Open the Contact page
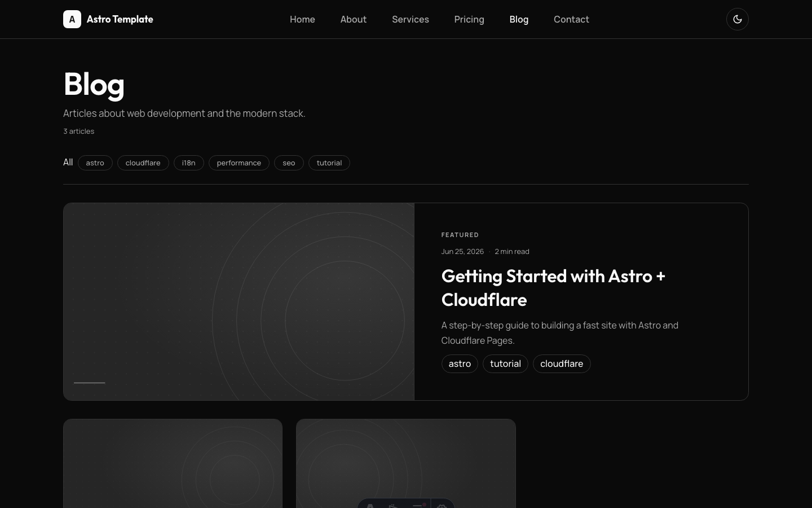Screen dimensions: 812x508 (x=571, y=19)
